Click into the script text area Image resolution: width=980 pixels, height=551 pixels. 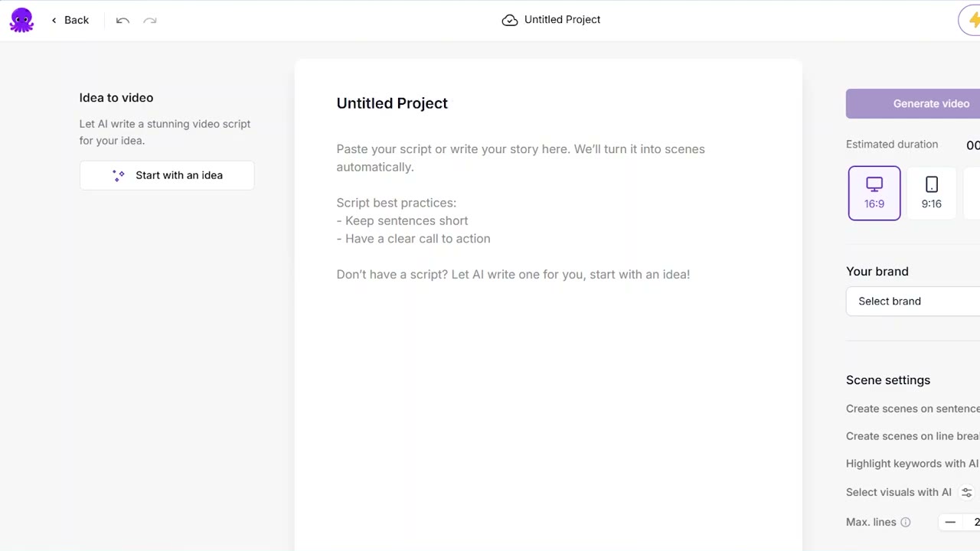coord(548,212)
